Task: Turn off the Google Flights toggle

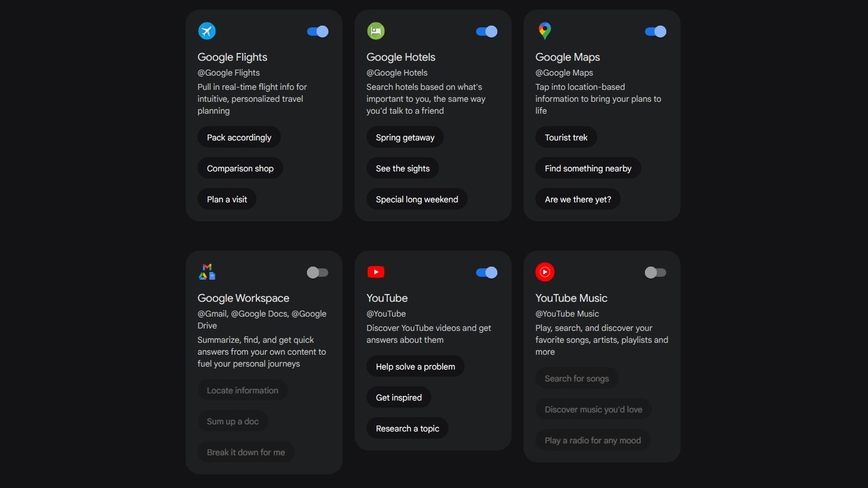Action: (x=318, y=32)
